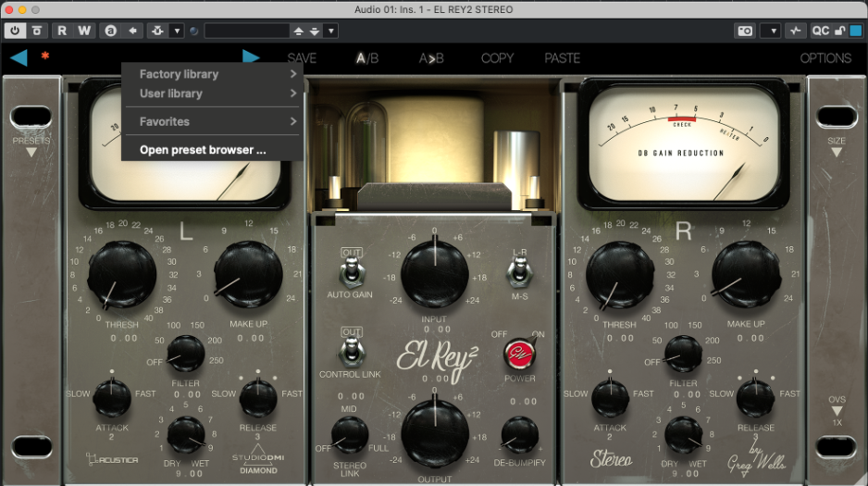This screenshot has width=868, height=486.
Task: Toggle the red POWER button
Action: [519, 355]
